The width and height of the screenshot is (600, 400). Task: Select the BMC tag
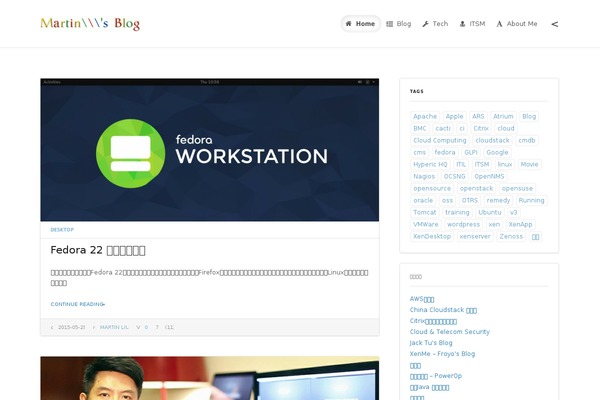click(x=420, y=128)
